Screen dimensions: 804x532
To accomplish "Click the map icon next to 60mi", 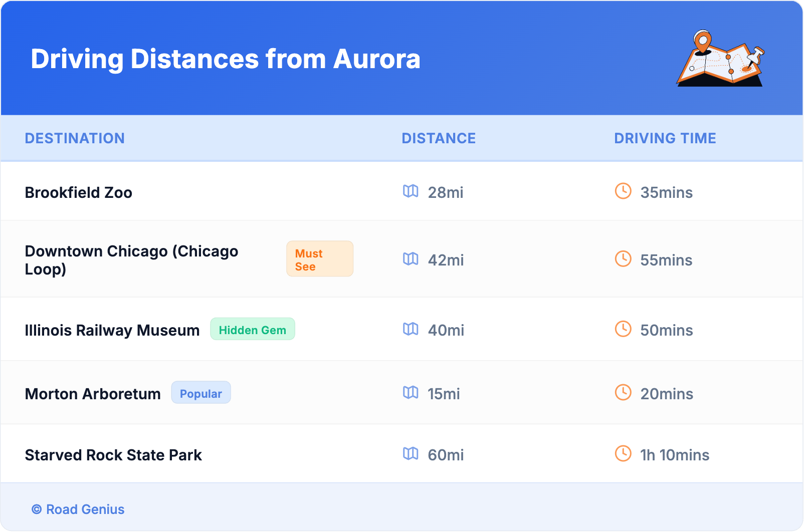I will [x=411, y=454].
